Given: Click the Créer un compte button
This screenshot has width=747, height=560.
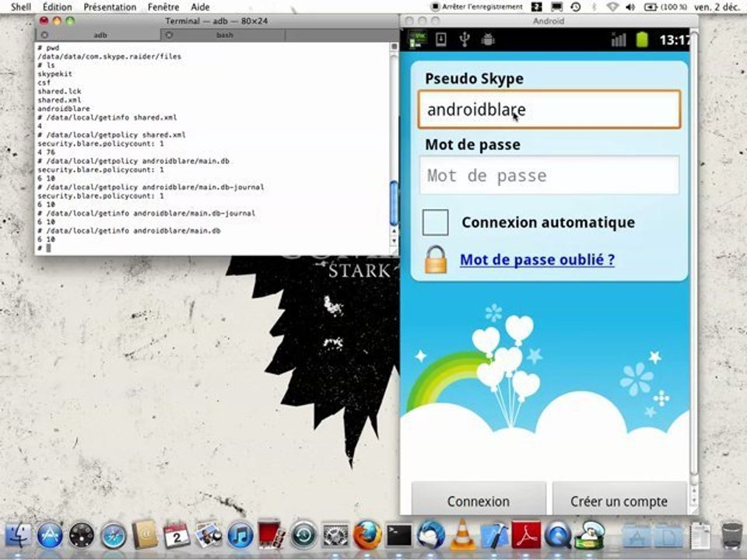Looking at the screenshot, I should click(619, 499).
